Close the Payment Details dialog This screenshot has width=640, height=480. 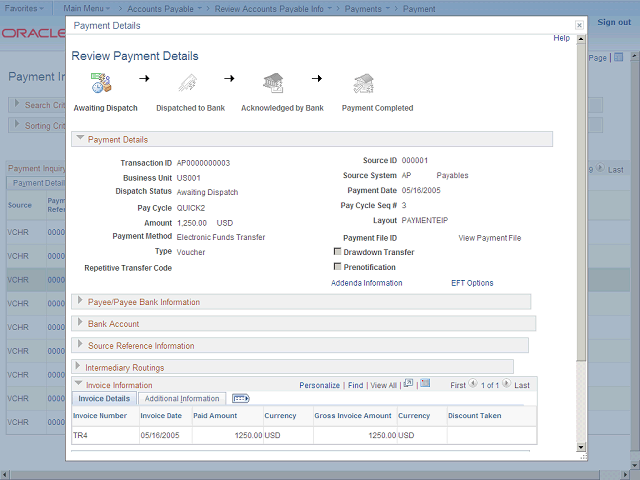point(579,25)
